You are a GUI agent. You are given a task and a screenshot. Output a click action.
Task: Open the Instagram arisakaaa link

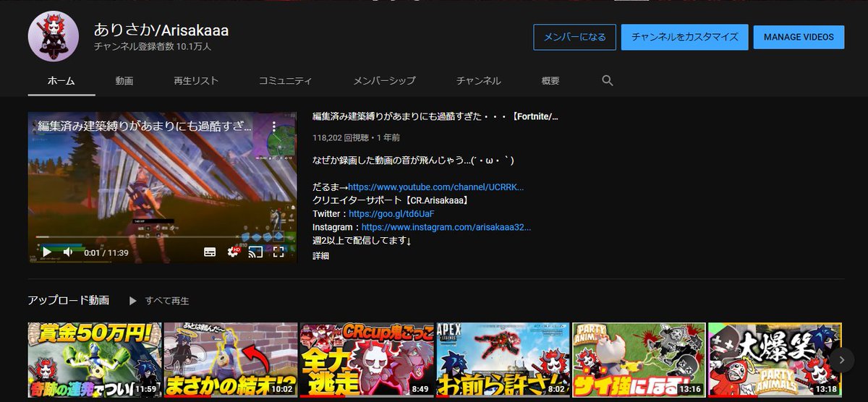446,227
